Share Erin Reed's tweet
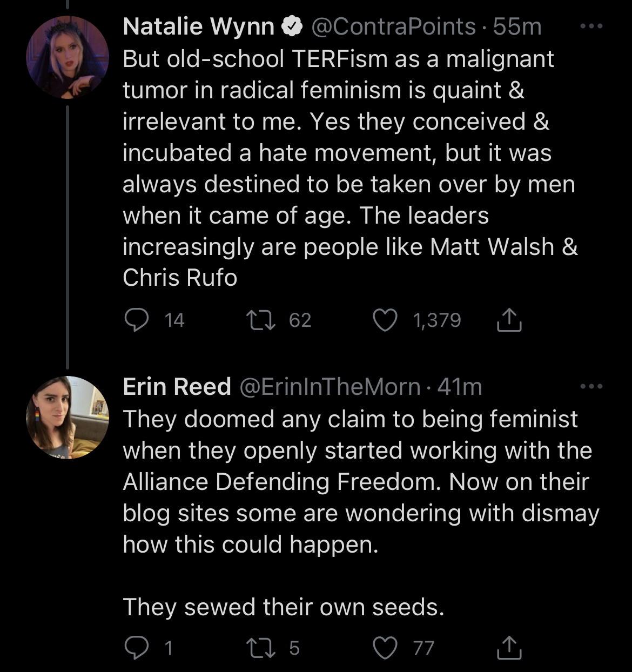 point(509,647)
